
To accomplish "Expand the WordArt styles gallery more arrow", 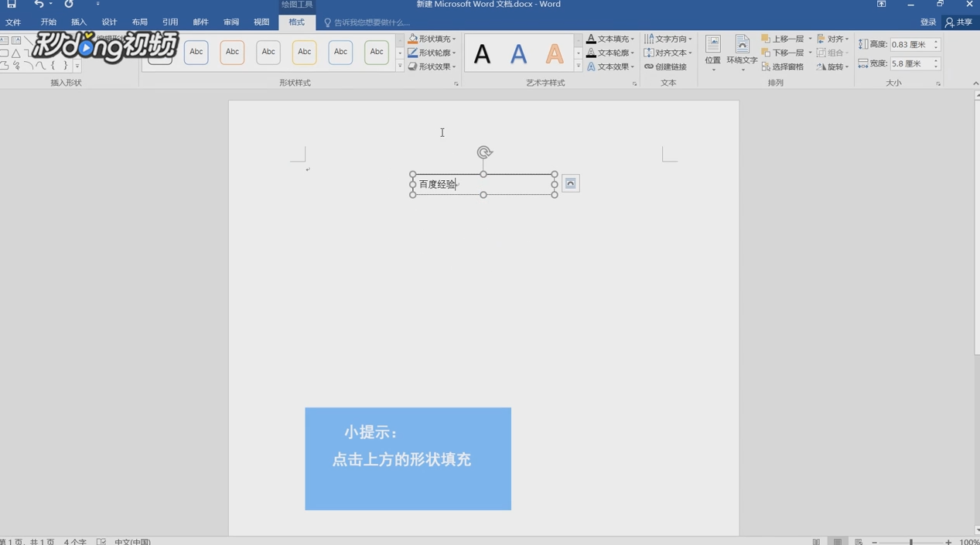I will point(578,66).
